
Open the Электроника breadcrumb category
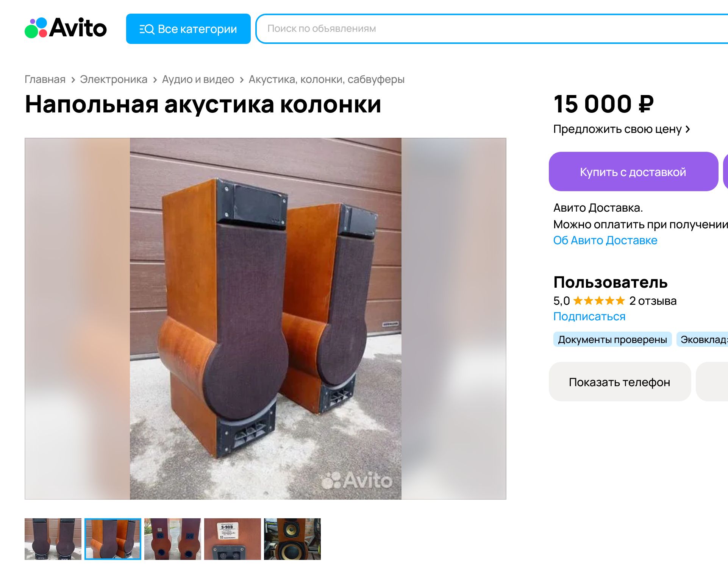click(x=114, y=79)
